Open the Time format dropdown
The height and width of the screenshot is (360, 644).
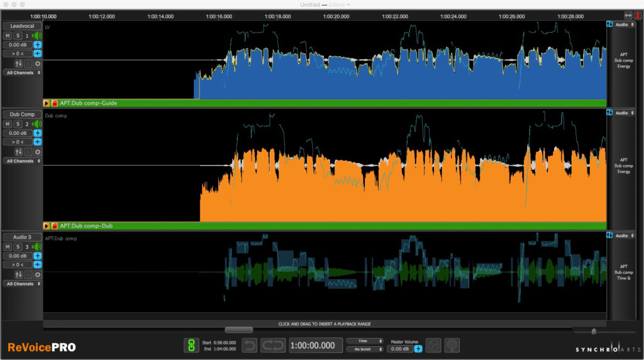365,341
